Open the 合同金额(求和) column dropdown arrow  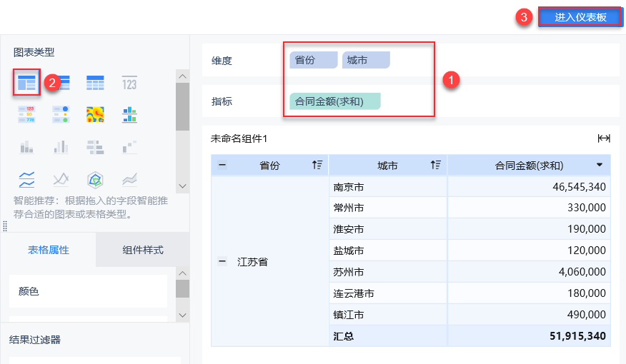pos(600,165)
